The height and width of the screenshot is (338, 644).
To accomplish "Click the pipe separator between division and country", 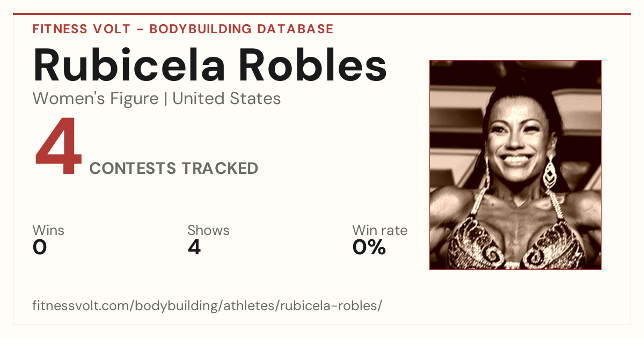I will [x=165, y=99].
